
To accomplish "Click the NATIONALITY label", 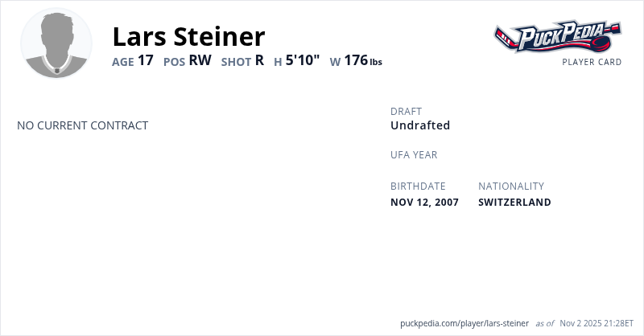I will click(x=511, y=186).
